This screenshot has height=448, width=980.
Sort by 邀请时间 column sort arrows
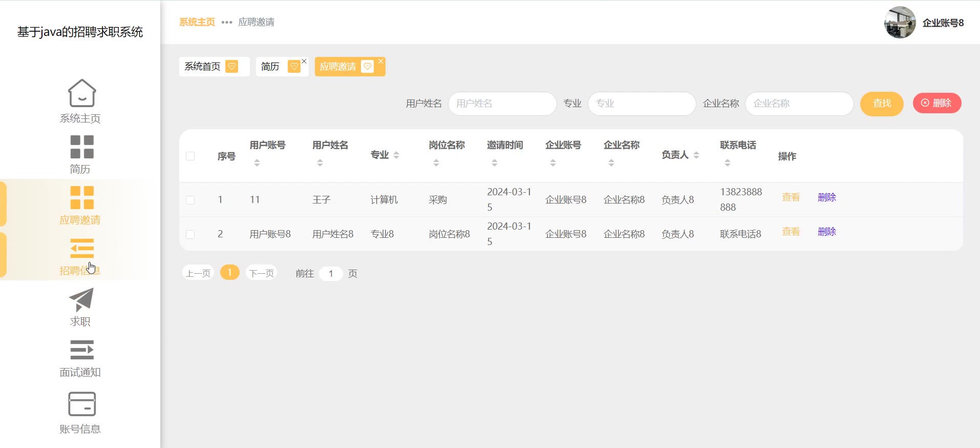tap(495, 163)
